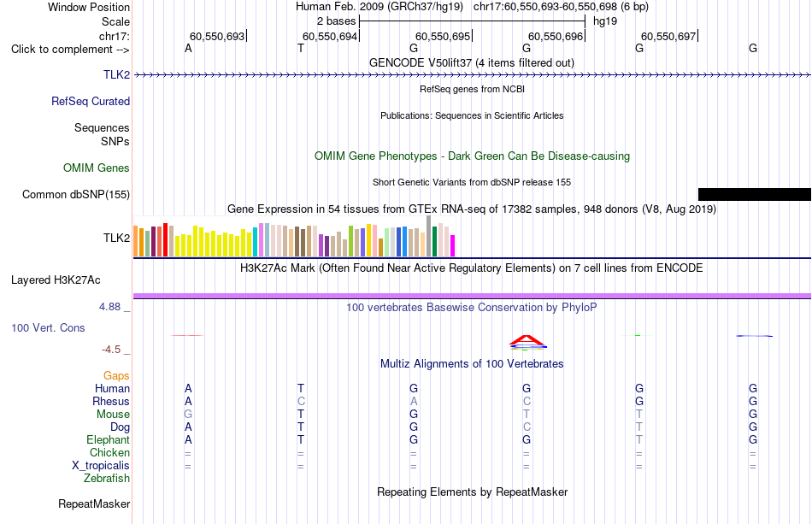The height and width of the screenshot is (524, 812).
Task: Click the 4.88 PhyloP upper value
Action: [x=109, y=307]
